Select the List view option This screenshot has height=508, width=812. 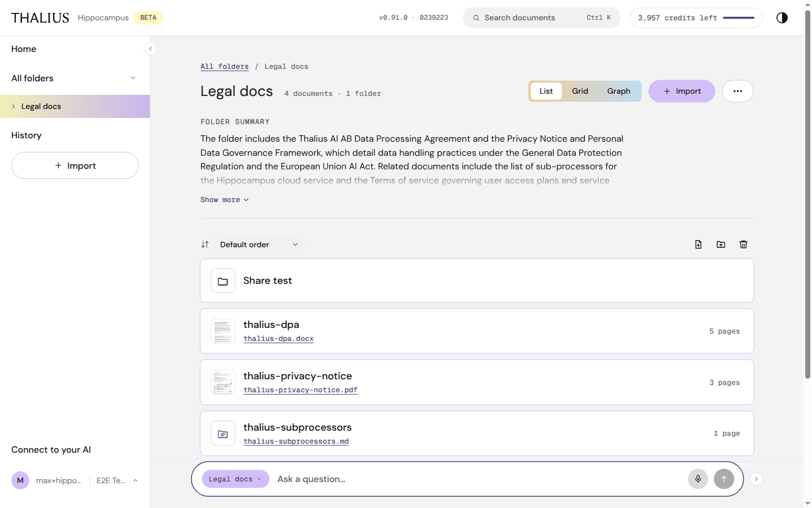[x=546, y=91]
